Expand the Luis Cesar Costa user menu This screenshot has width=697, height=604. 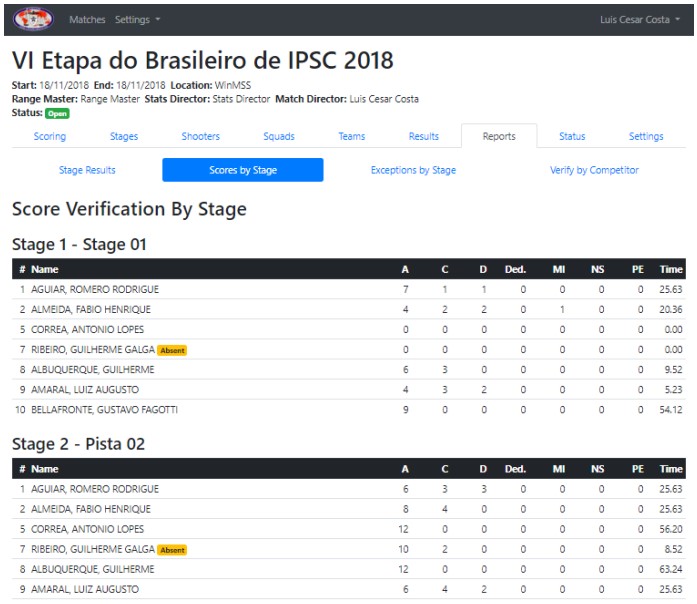coord(640,20)
